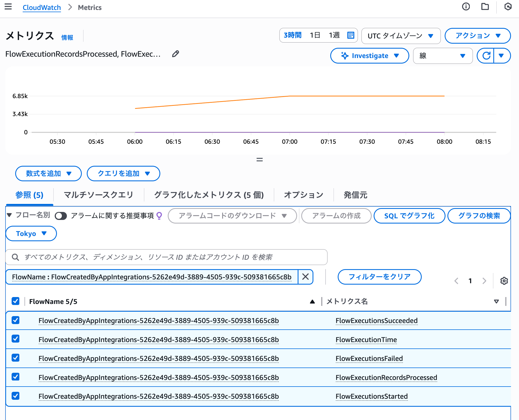Screen dimensions: 519x420
Task: Click the pencil icon to rename the graph
Action: click(x=175, y=54)
